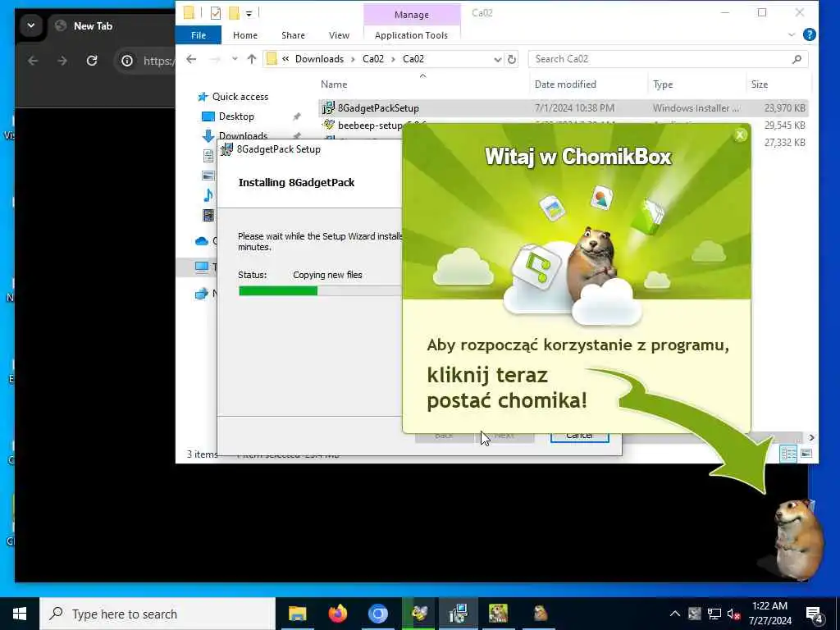The image size is (840, 630).
Task: Click the taskbar search box
Action: pyautogui.click(x=157, y=614)
